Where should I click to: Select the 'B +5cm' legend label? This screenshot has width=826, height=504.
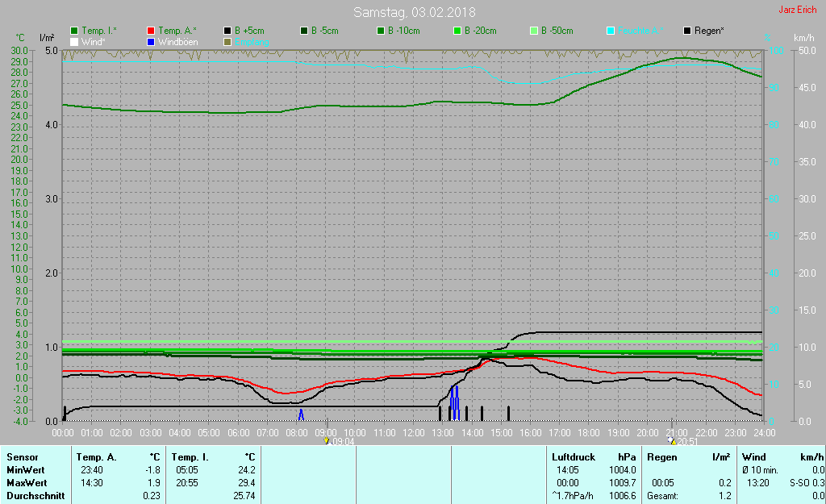click(x=250, y=31)
